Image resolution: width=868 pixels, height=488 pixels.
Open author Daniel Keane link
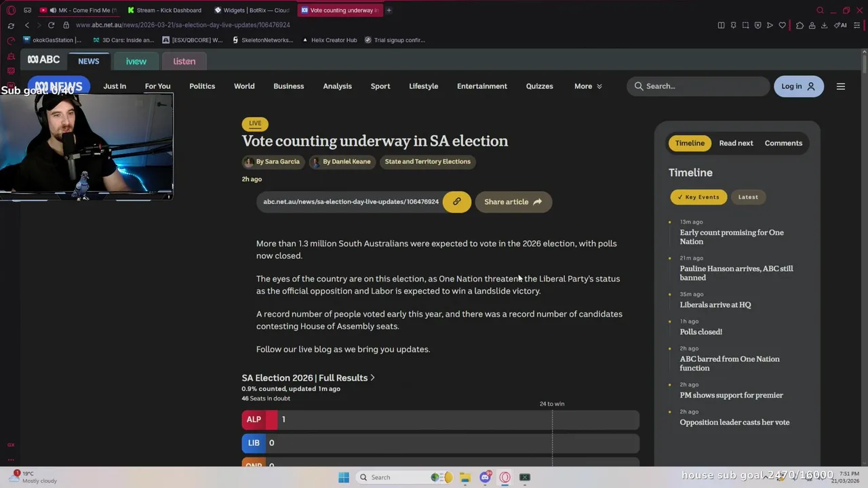click(x=344, y=161)
